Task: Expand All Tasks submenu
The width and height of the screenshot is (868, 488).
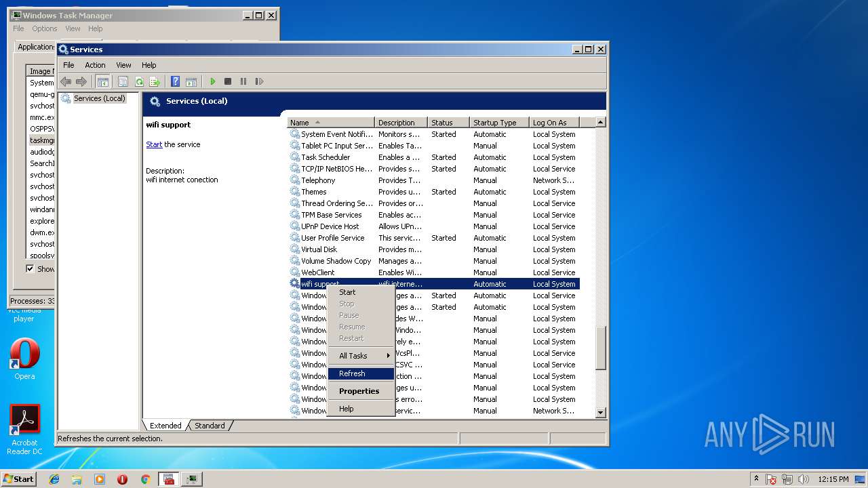Action: click(x=361, y=356)
